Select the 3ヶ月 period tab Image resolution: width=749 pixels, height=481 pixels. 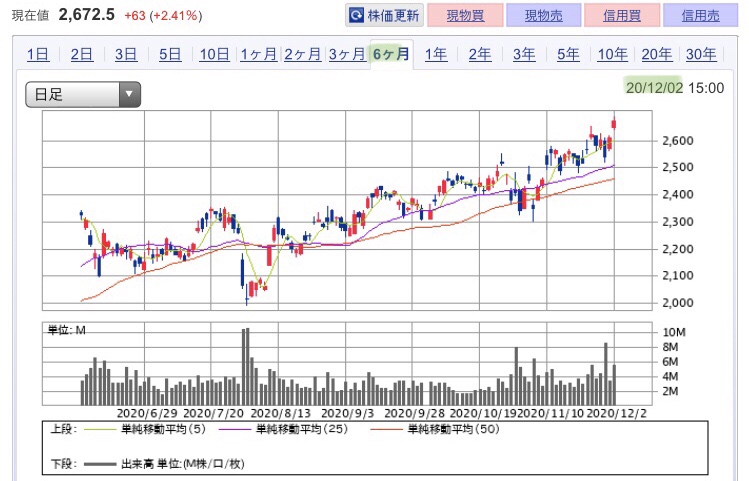[x=347, y=54]
